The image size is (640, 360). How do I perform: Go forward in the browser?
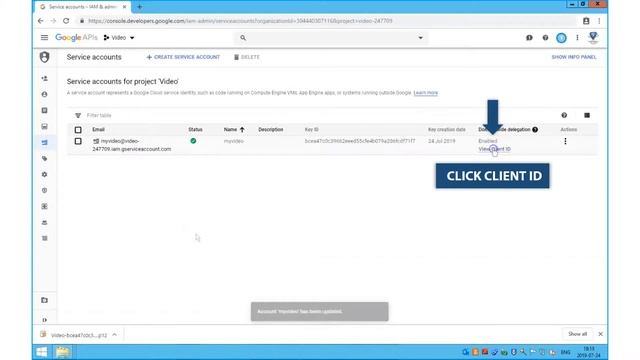[x=53, y=21]
